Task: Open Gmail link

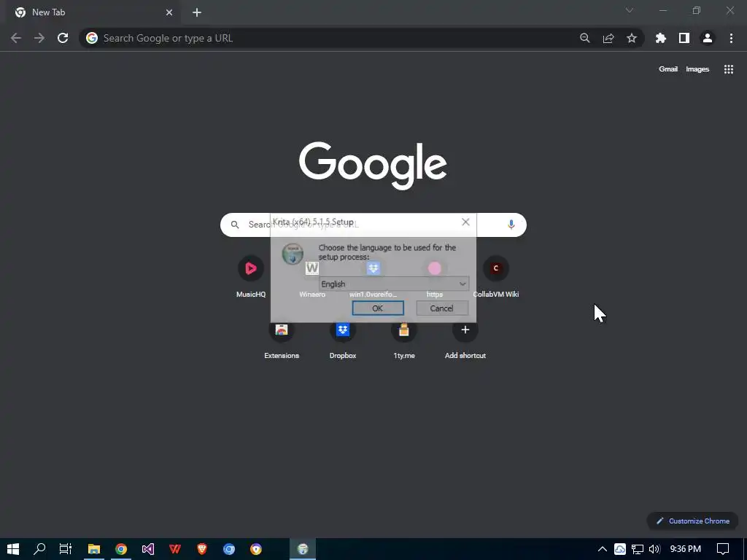Action: point(668,69)
